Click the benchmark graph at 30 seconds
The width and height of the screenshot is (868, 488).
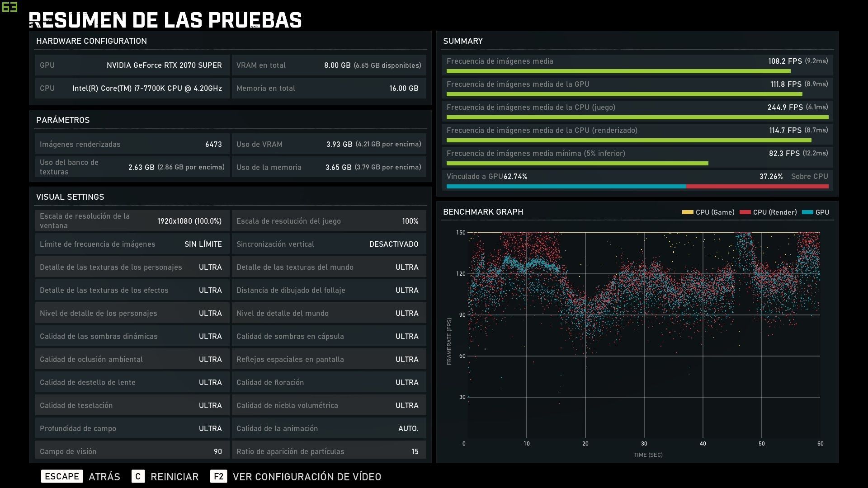(x=644, y=334)
